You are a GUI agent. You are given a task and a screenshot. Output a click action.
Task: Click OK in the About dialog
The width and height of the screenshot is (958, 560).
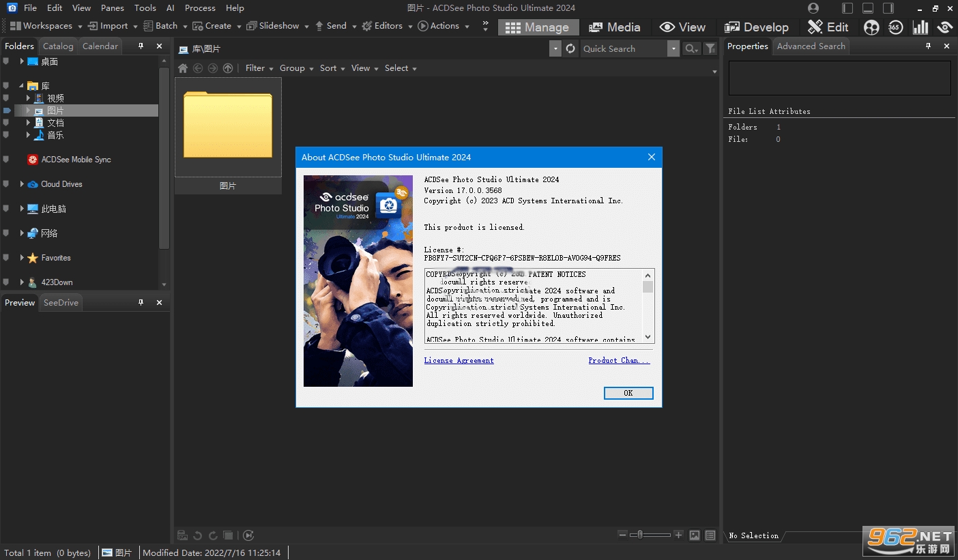[628, 393]
